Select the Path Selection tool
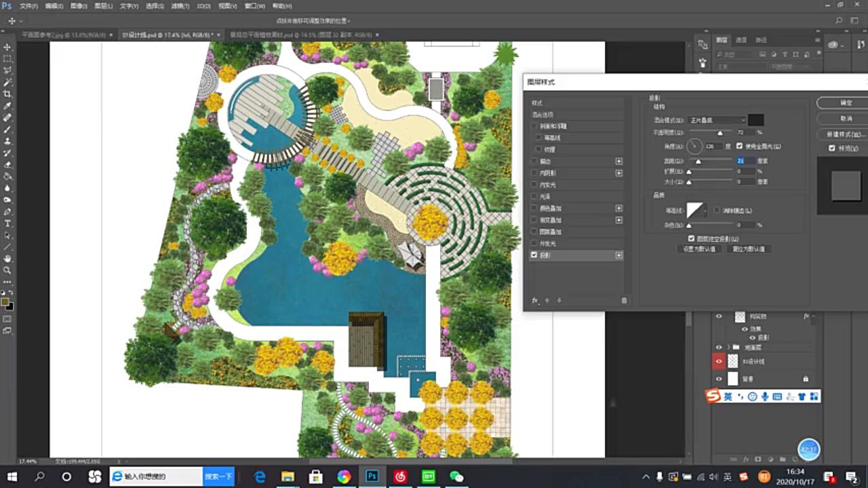The height and width of the screenshot is (488, 868). tap(7, 235)
